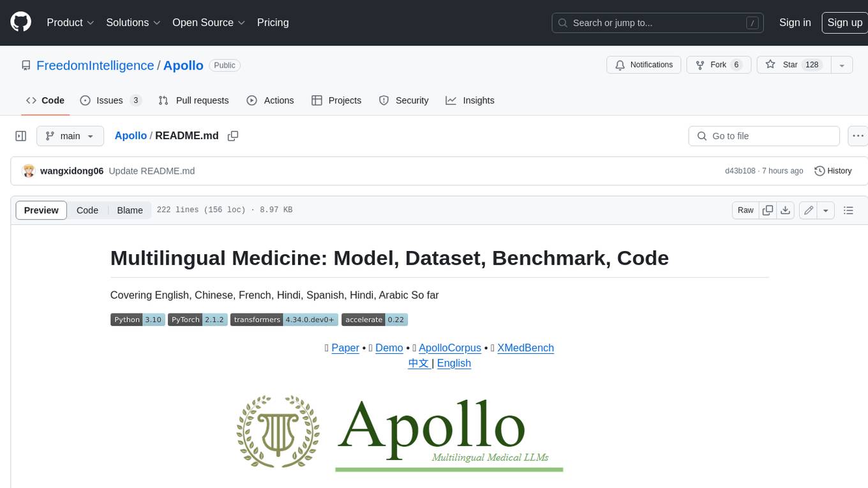Click the Go to file search box
Screen dimensions: 868x488
coord(764,136)
